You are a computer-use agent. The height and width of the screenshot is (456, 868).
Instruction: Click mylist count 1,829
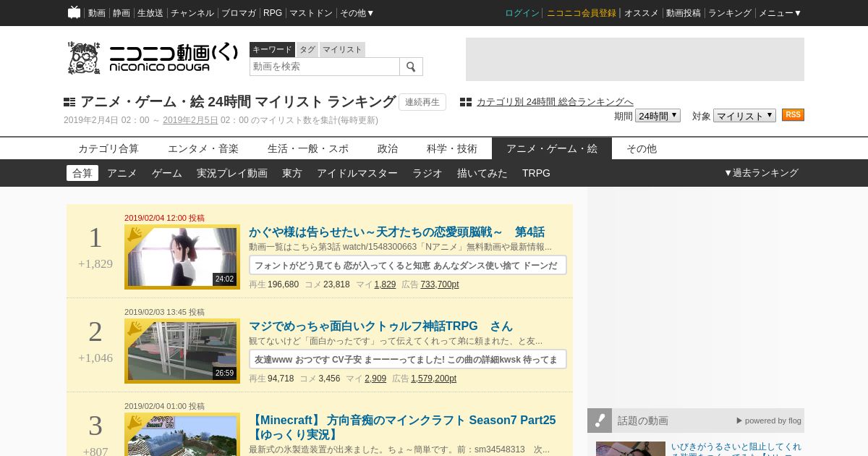tap(385, 284)
